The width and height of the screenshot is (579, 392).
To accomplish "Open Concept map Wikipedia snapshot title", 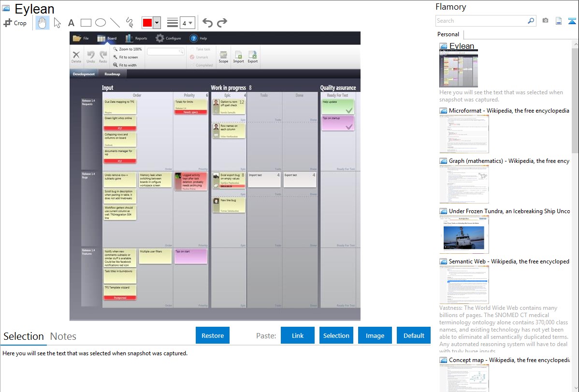I will 509,360.
